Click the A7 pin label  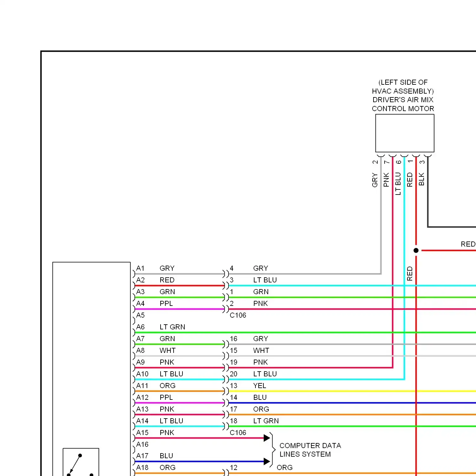pos(140,339)
